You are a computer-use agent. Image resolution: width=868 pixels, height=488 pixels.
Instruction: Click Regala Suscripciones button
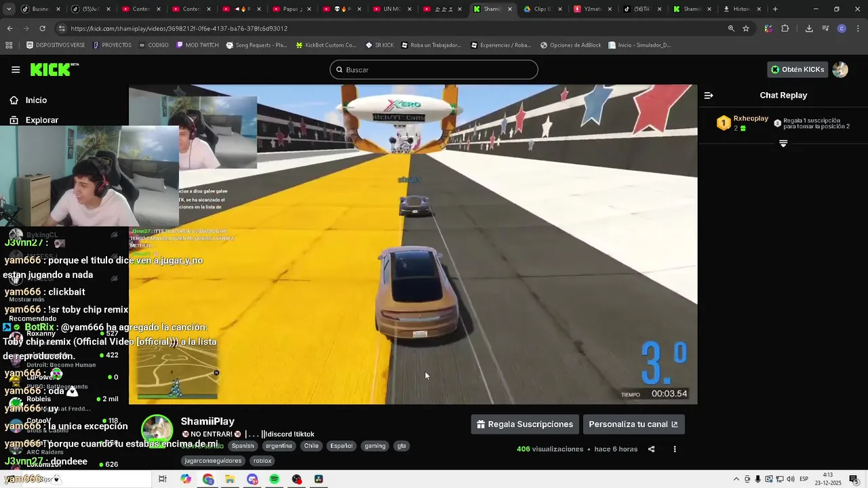525,424
